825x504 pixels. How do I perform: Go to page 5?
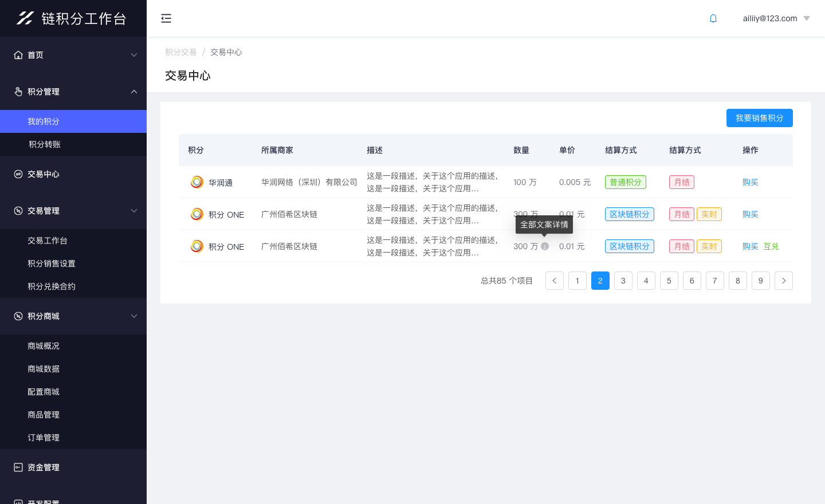(x=669, y=281)
